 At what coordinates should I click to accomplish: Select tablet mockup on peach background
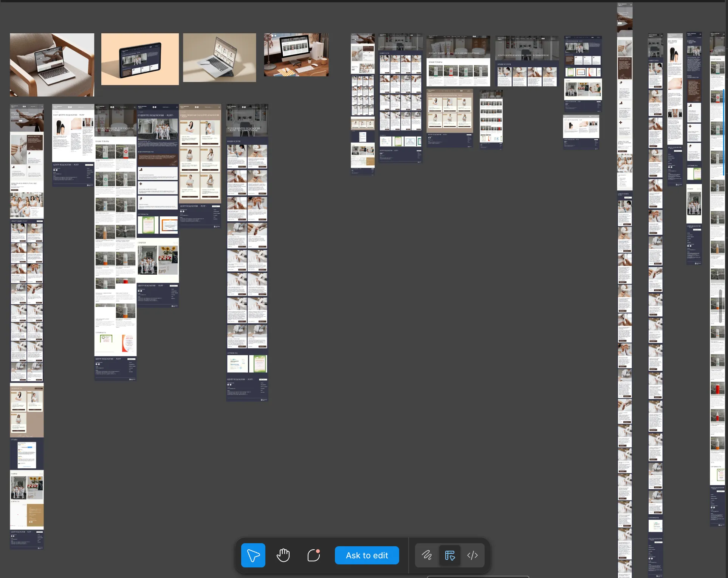click(x=140, y=59)
